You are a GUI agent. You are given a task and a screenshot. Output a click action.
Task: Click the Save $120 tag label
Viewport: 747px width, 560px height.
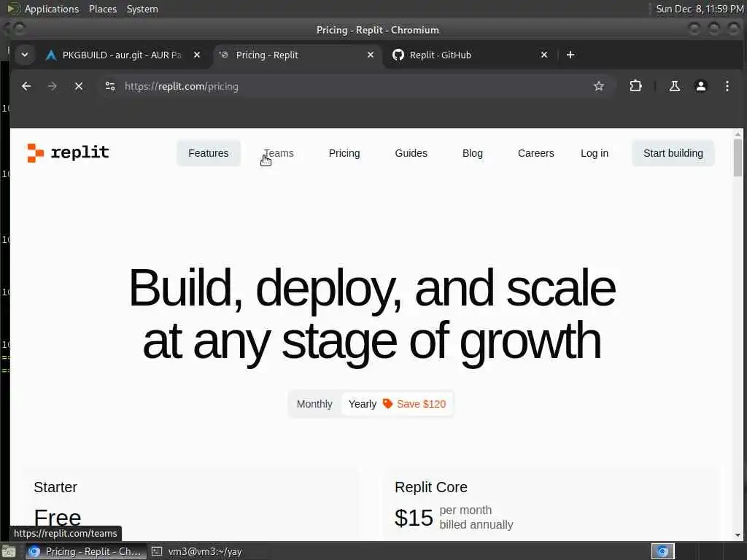414,404
